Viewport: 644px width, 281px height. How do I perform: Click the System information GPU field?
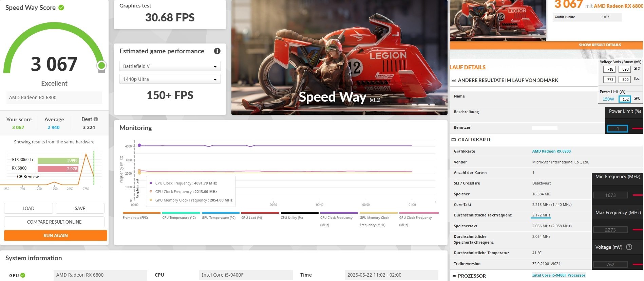click(x=100, y=275)
